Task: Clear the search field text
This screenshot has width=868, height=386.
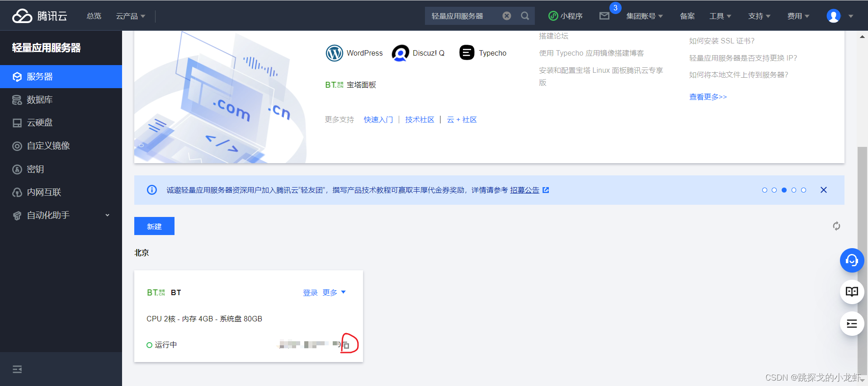Action: tap(507, 16)
